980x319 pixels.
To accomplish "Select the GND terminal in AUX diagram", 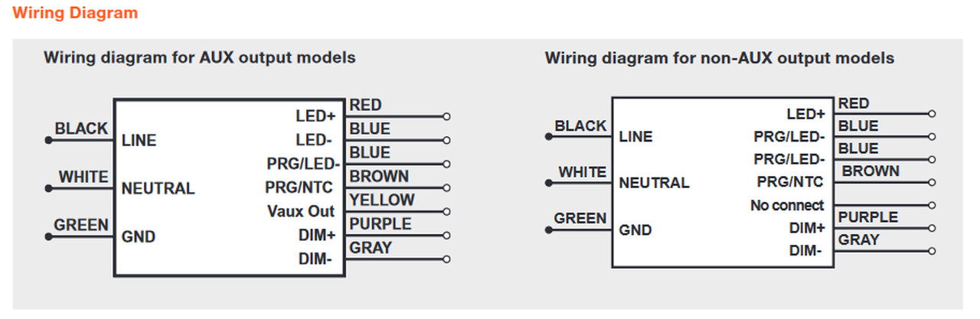I will pyautogui.click(x=138, y=236).
